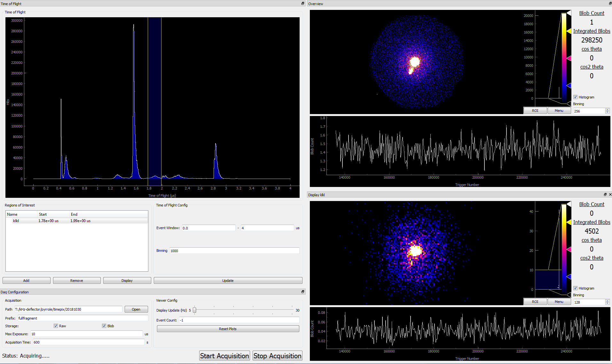Decrease Display klkl binning with down arrow
Screen dimensions: 612x364
pos(607,304)
